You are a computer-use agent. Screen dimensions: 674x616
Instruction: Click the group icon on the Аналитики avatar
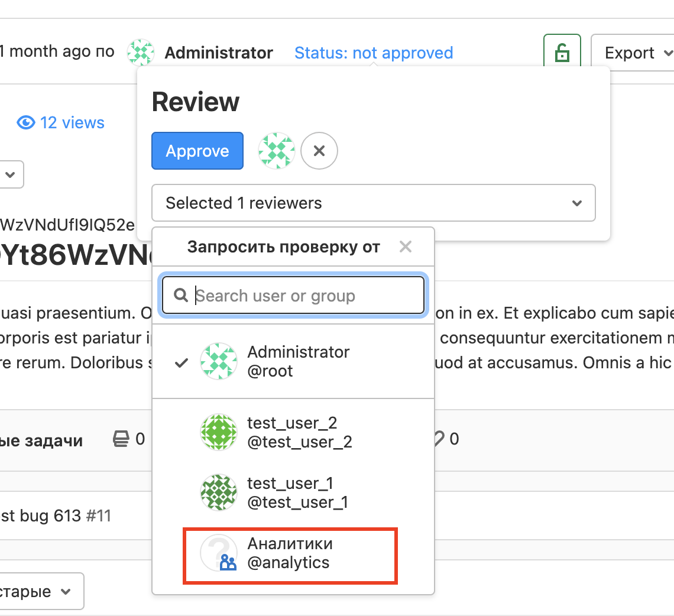pyautogui.click(x=228, y=562)
